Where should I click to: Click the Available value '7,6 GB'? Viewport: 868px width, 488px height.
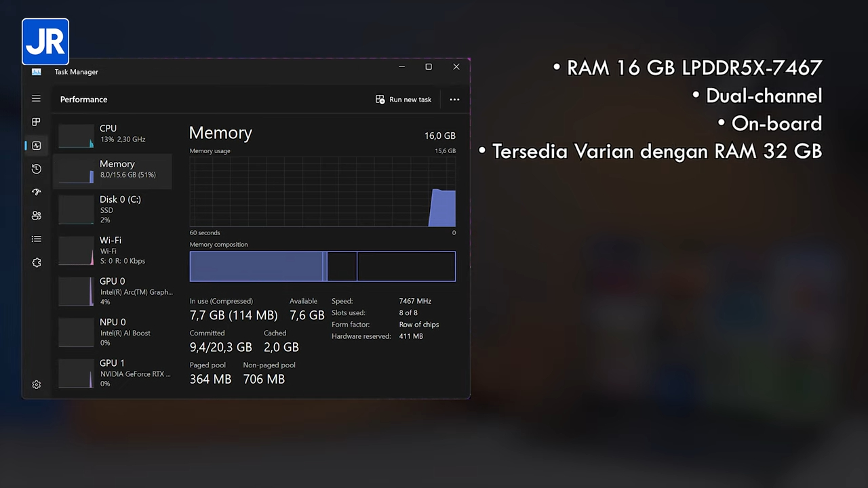[307, 315]
